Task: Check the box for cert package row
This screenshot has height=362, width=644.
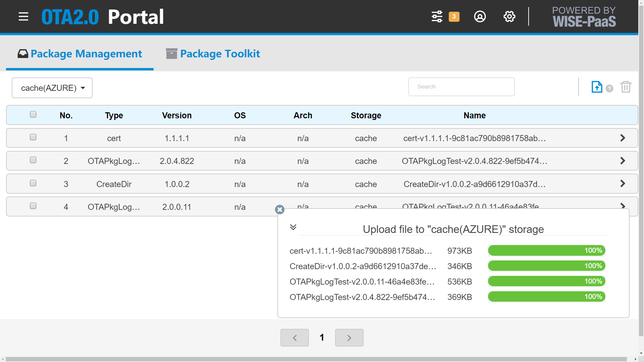Action: coord(33,137)
